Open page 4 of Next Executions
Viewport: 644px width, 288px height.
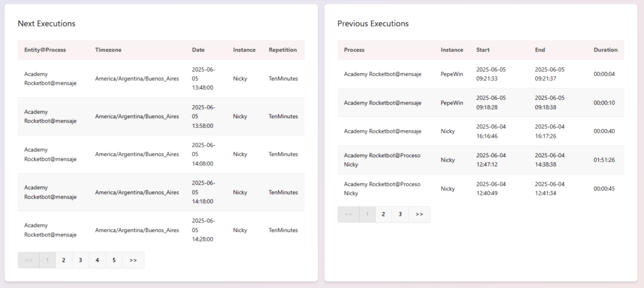[97, 260]
